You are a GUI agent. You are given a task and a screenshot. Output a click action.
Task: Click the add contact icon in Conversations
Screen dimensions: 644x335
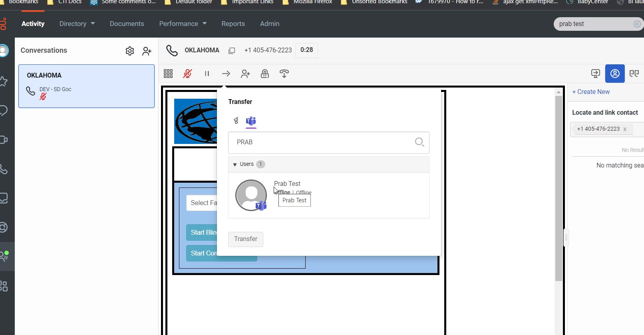(147, 51)
